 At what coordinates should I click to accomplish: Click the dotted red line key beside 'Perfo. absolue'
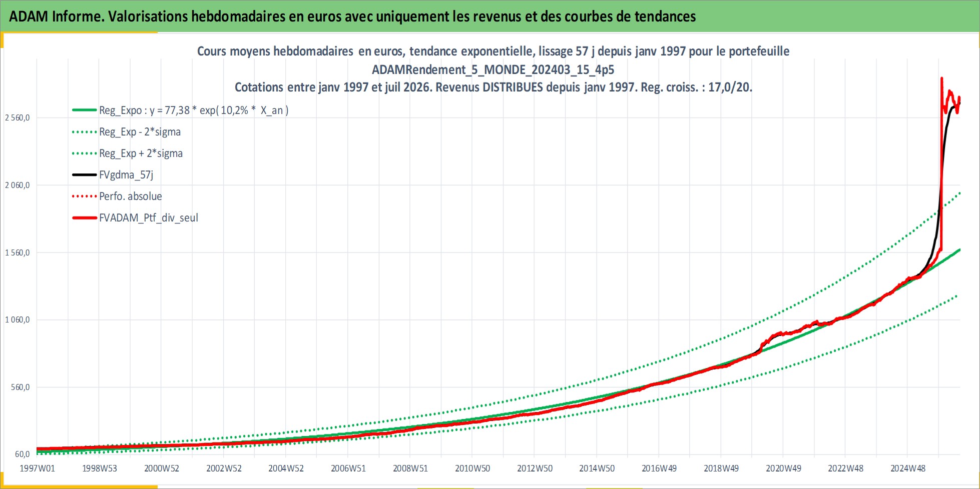pyautogui.click(x=84, y=196)
